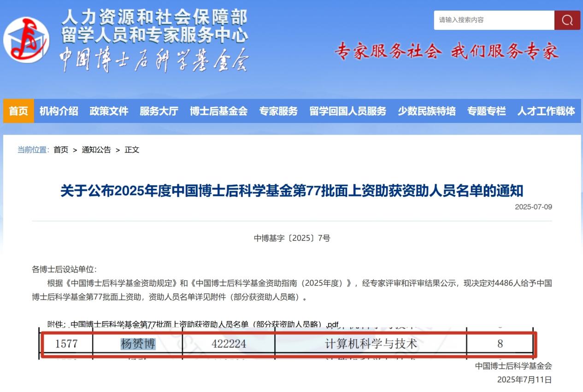
Task: Focus the search input field
Action: (x=494, y=20)
